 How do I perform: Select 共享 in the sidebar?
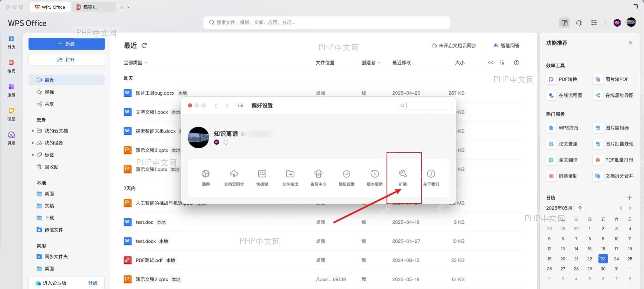(x=66, y=104)
